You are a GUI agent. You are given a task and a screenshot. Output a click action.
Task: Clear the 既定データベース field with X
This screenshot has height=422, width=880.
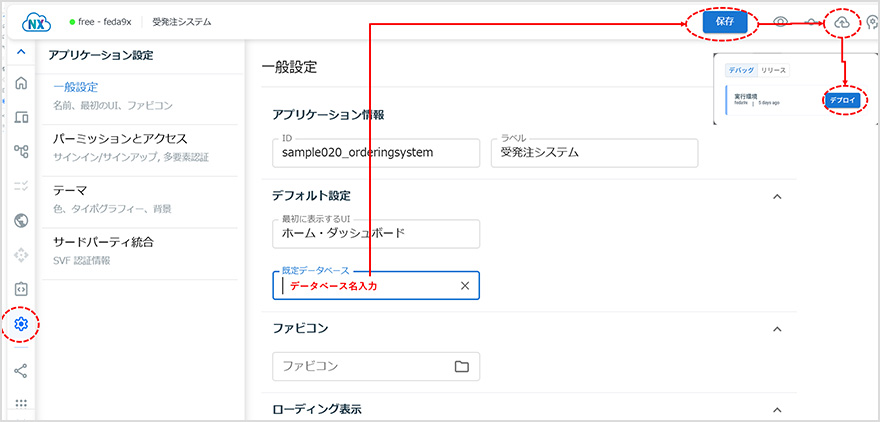465,286
